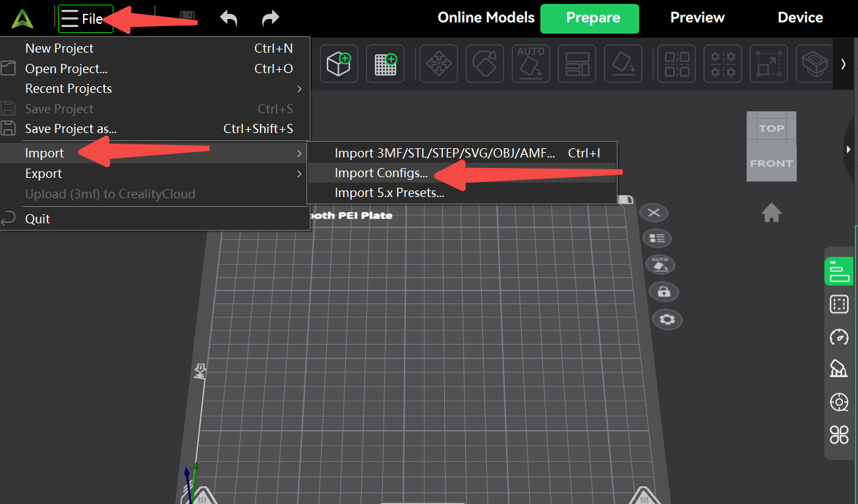This screenshot has width=858, height=504.
Task: Choose Import Configs... from submenu
Action: (x=381, y=173)
